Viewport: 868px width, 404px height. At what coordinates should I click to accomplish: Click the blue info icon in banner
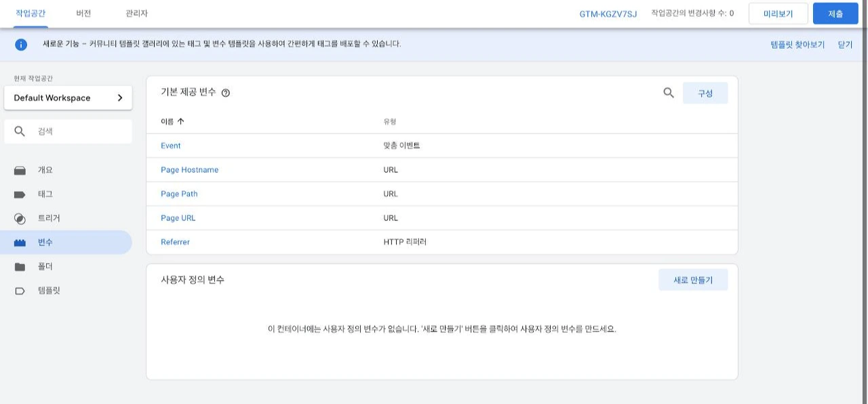pyautogui.click(x=21, y=45)
